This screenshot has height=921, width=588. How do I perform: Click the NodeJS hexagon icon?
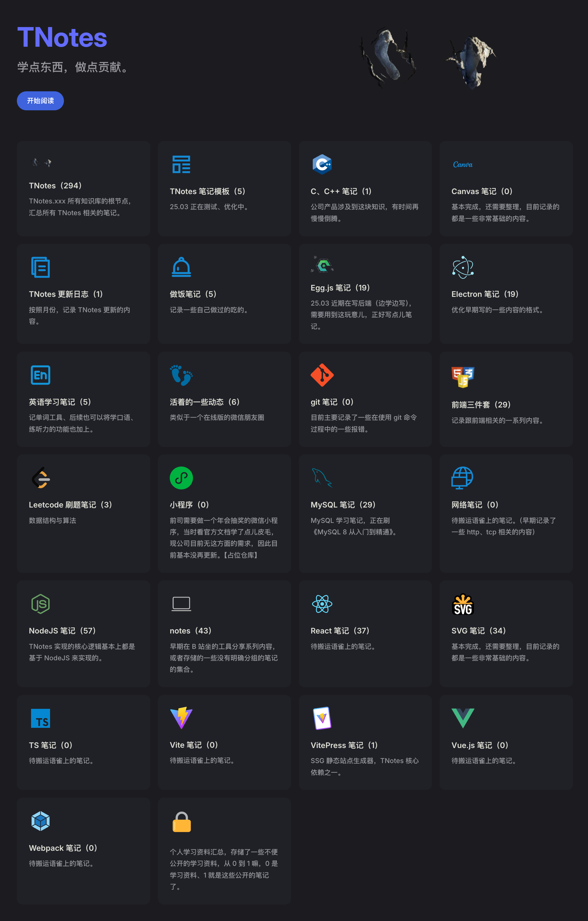[x=40, y=604]
